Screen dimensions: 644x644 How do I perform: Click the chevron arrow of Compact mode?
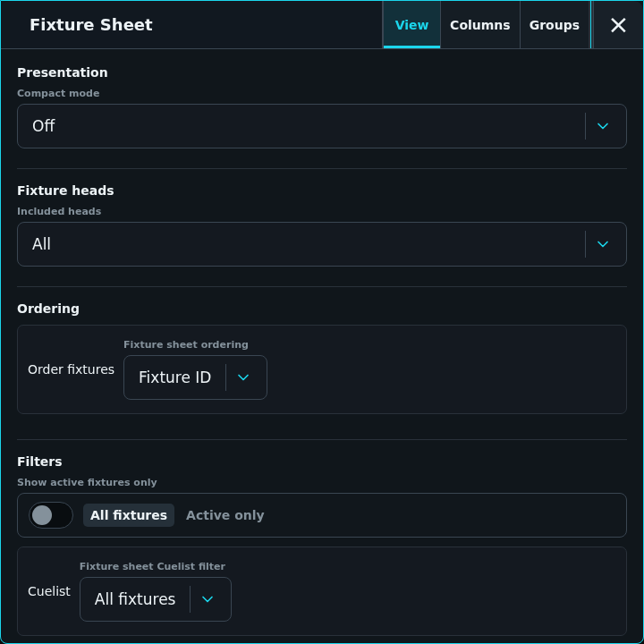[603, 126]
